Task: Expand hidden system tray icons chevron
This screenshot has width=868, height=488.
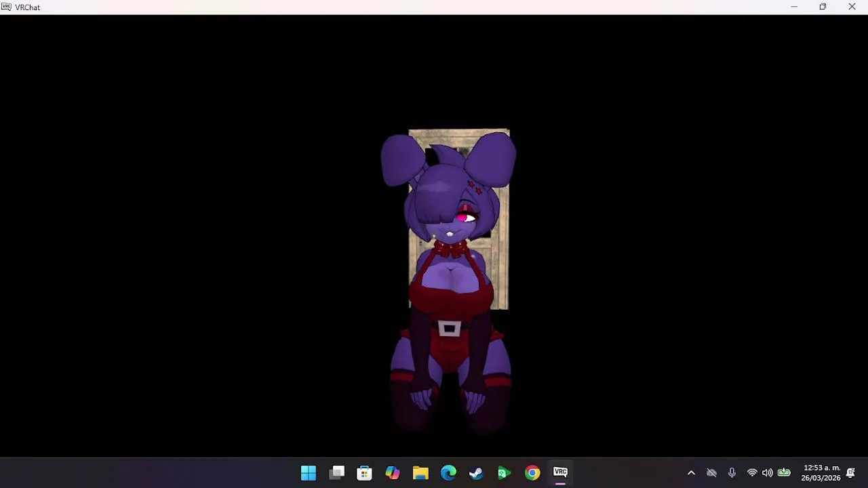Action: pos(691,473)
